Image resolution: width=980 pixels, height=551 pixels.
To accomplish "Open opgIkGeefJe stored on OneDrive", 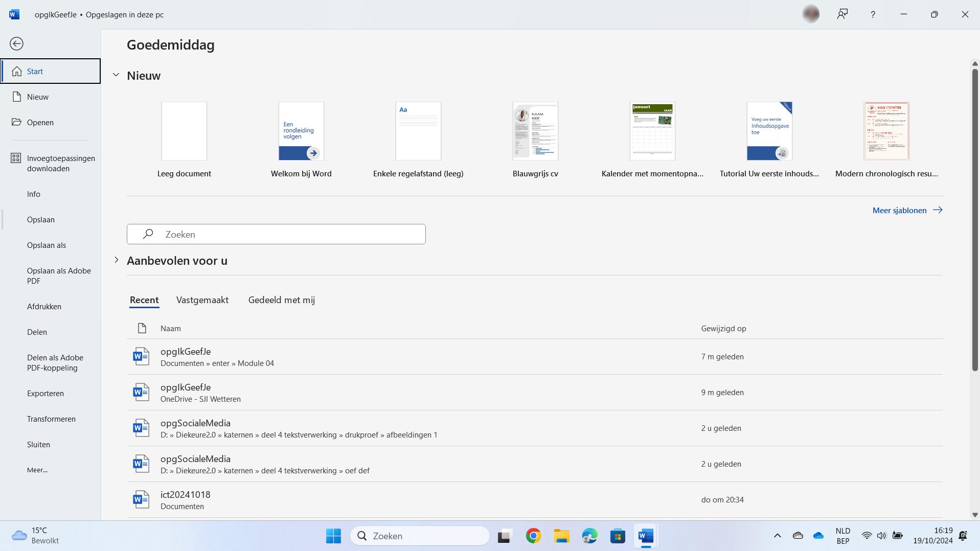I will click(535, 393).
